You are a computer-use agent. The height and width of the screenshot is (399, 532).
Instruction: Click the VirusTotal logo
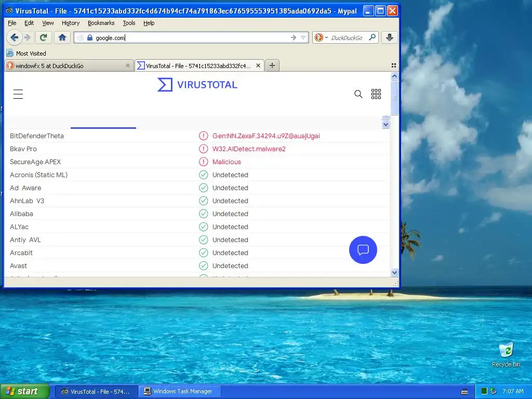pyautogui.click(x=197, y=85)
